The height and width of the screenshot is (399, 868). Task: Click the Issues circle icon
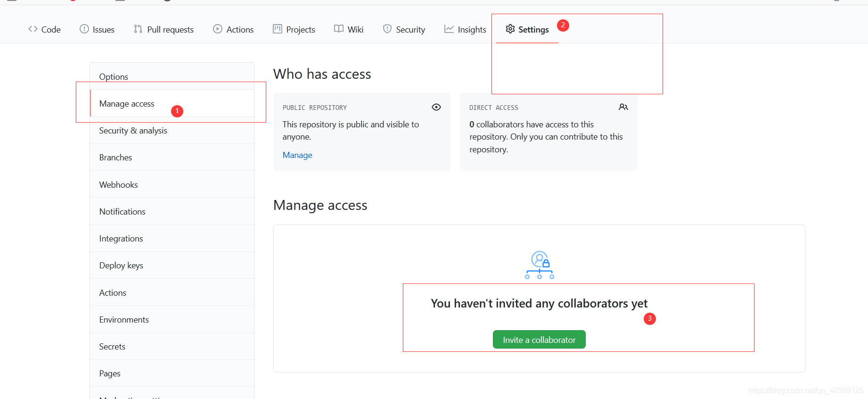[84, 29]
